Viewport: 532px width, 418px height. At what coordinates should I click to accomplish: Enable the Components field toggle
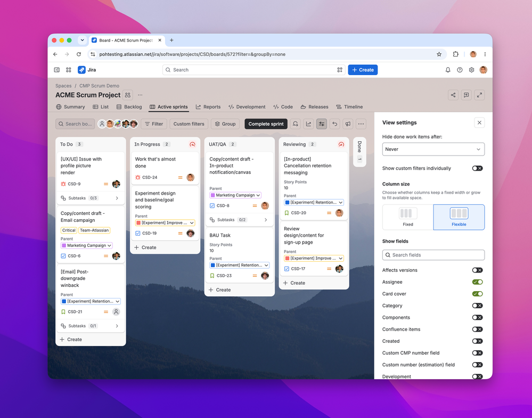[477, 317]
